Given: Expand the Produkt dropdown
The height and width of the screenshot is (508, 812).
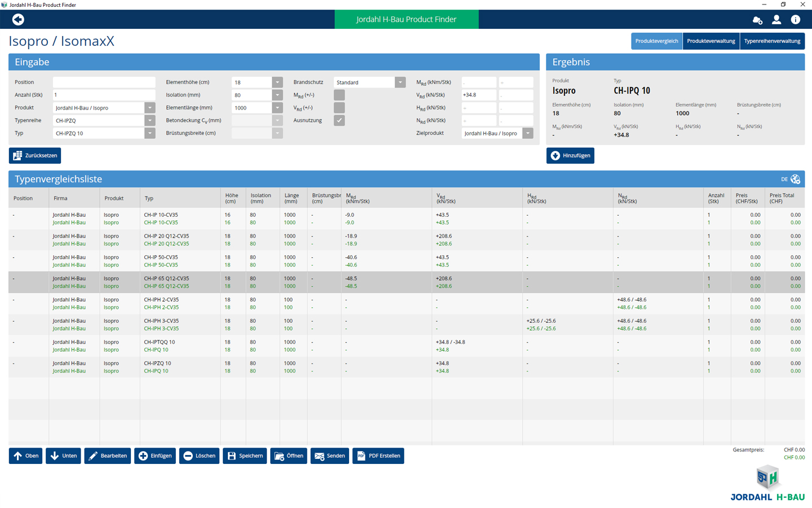Looking at the screenshot, I should tap(149, 108).
